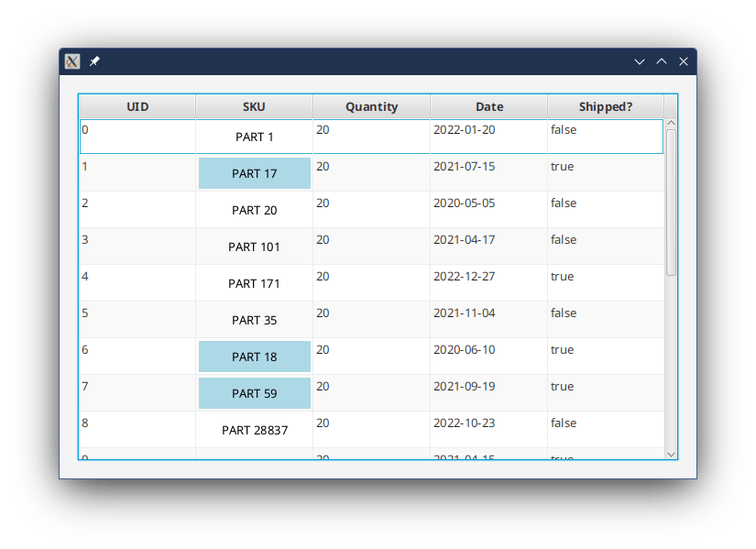Click the scrollbar down arrow
Screen dimensions: 756x549
point(670,453)
